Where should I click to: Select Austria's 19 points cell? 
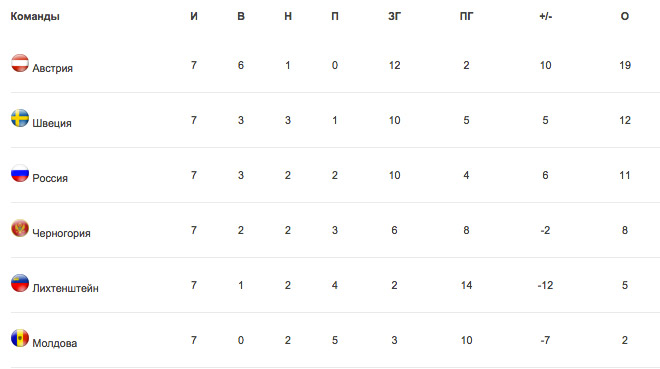(625, 65)
